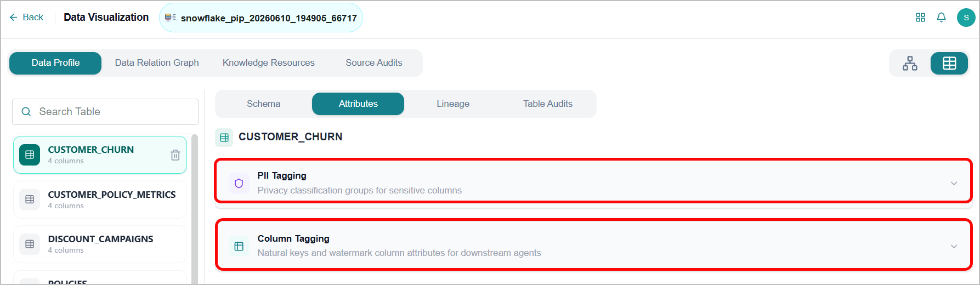980x285 pixels.
Task: Open the user avatar labeled S
Action: pos(966,18)
